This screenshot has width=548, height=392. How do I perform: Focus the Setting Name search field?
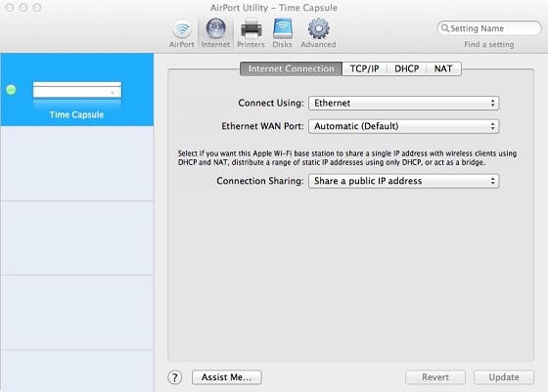click(489, 28)
